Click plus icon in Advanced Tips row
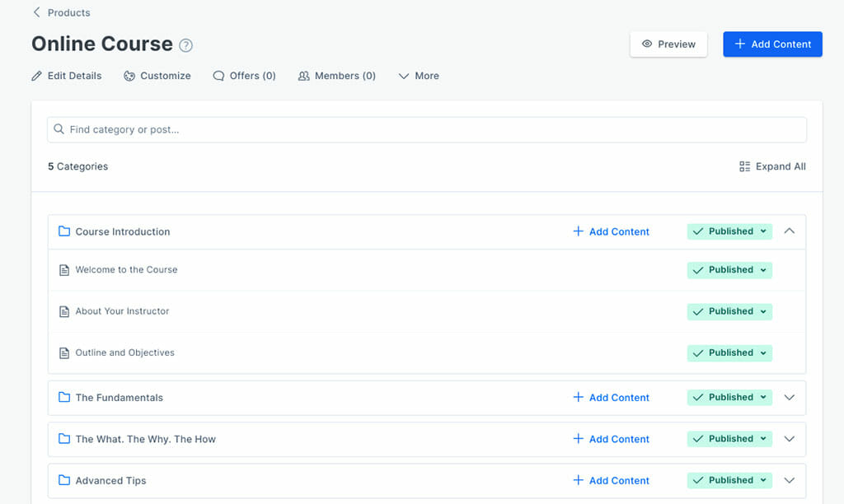Viewport: 844px width, 504px height. point(578,480)
